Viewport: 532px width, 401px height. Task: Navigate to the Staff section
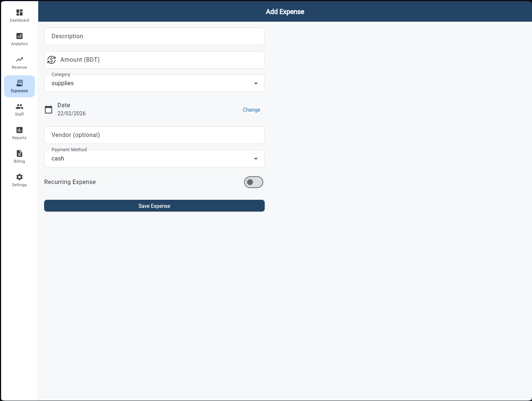point(19,110)
